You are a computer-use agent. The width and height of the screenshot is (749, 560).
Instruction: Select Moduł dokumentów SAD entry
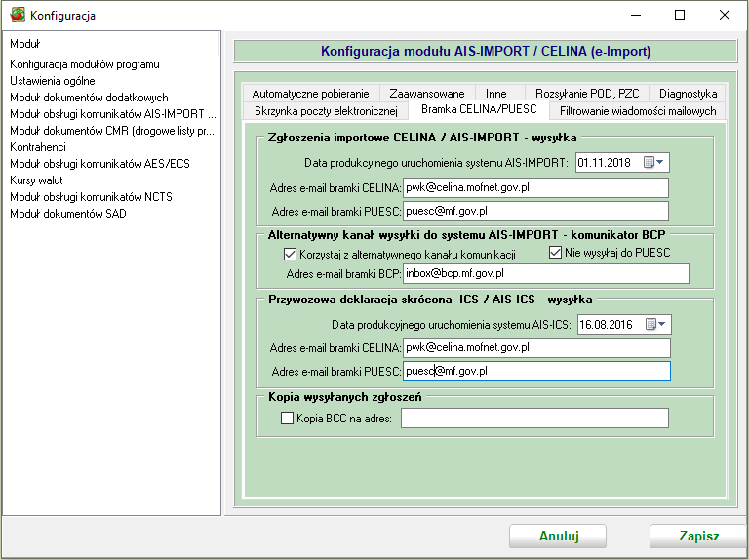coord(68,214)
